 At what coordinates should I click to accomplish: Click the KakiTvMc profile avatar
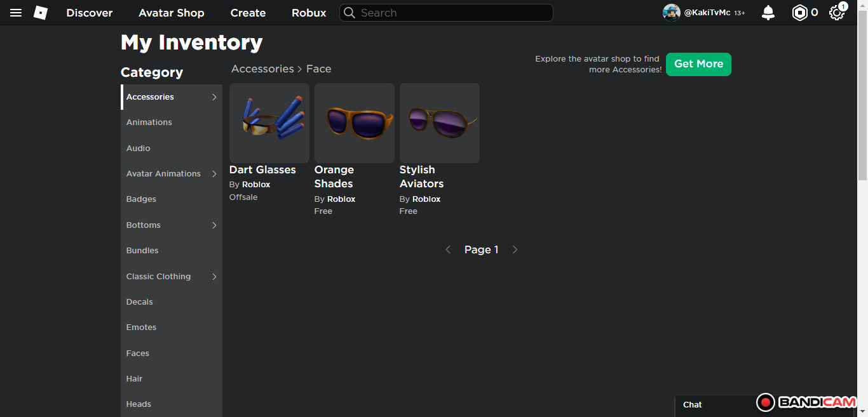pyautogui.click(x=672, y=13)
